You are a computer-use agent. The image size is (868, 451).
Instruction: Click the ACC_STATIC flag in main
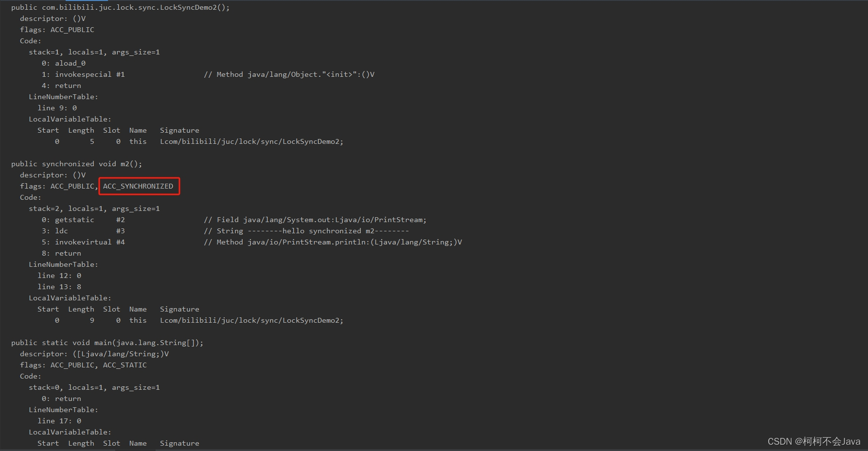(124, 365)
